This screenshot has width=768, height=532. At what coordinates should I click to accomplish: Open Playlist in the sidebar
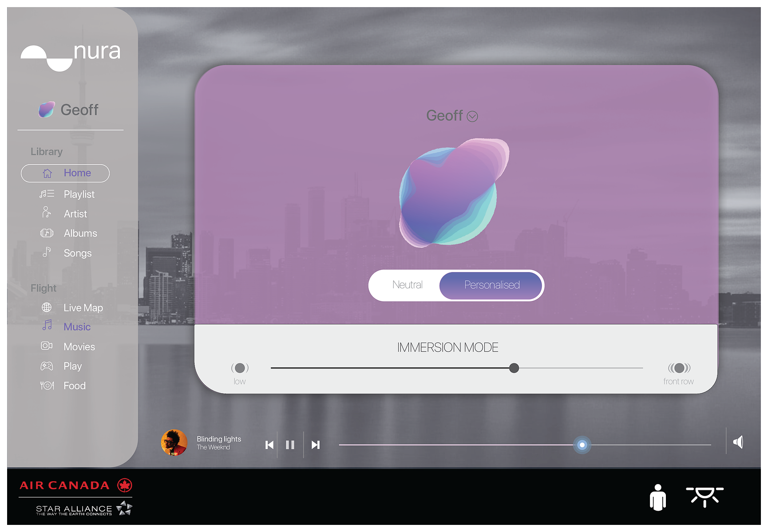click(79, 194)
